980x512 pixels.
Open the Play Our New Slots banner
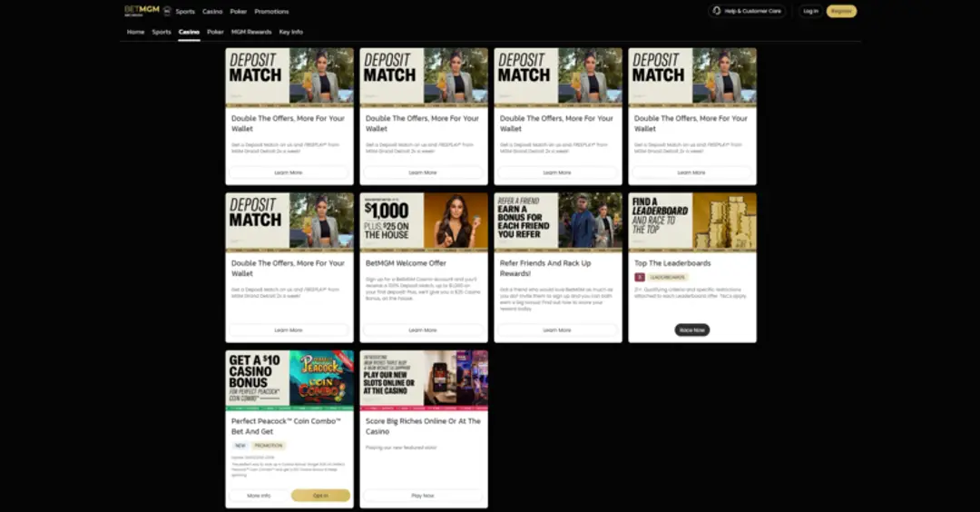point(424,379)
